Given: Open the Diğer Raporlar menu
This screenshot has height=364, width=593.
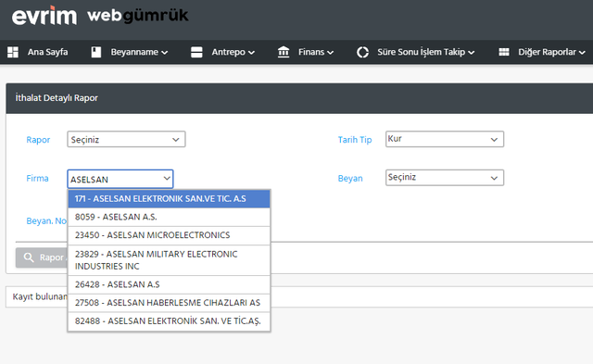Looking at the screenshot, I should click(x=551, y=52).
